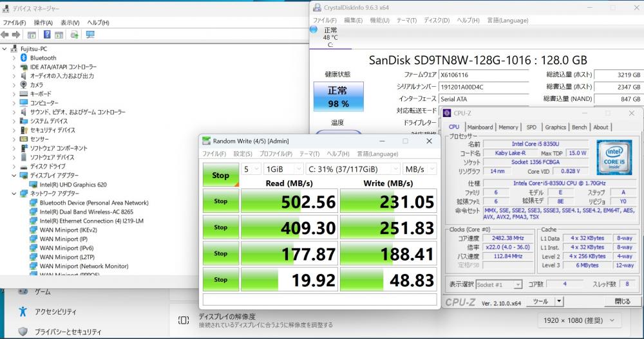Click the Intel Dual Band Wireless-AC 8265 icon

(33, 212)
